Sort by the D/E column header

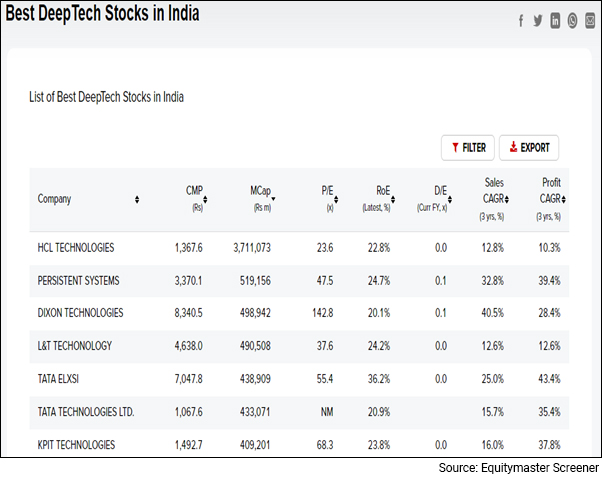440,190
